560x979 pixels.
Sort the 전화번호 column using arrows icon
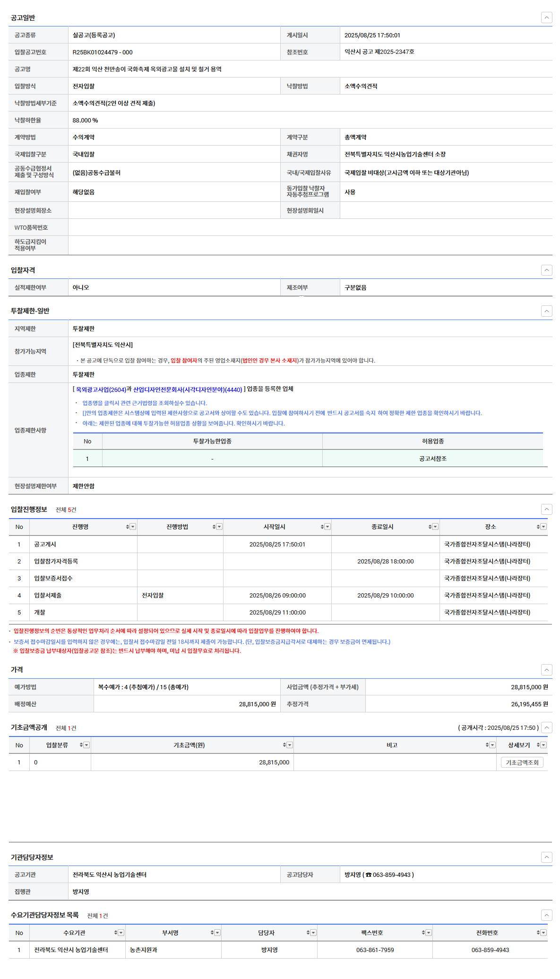click(538, 933)
